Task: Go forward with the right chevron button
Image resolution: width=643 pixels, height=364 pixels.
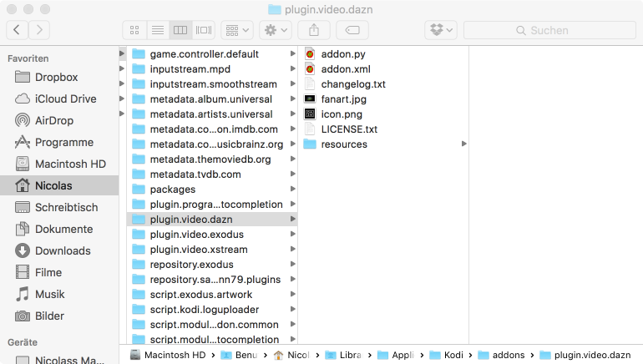Action: (x=39, y=30)
